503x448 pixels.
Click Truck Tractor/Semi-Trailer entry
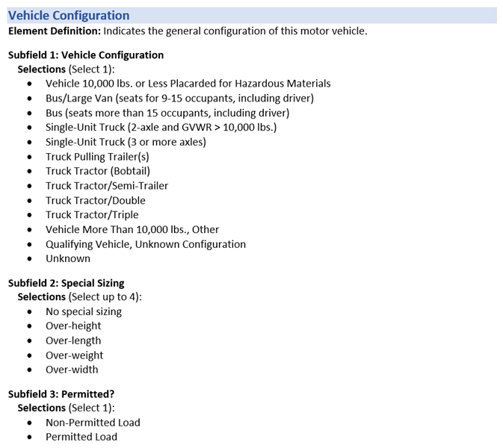pyautogui.click(x=107, y=186)
